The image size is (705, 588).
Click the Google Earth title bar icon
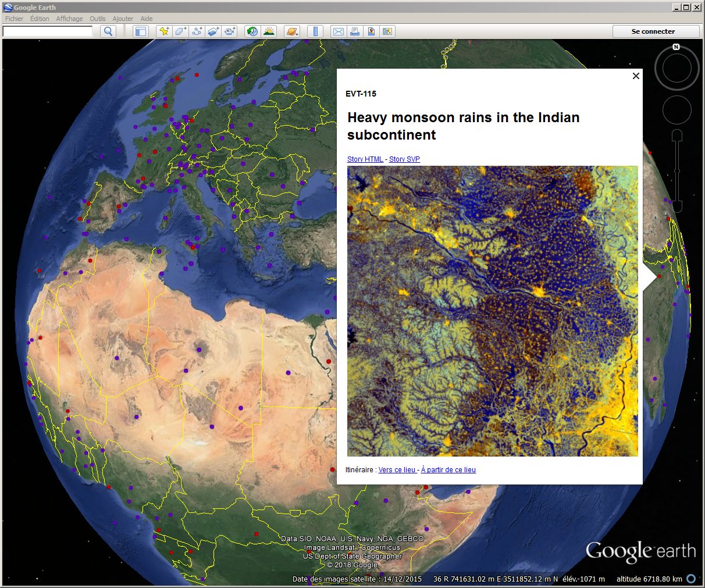click(x=8, y=8)
